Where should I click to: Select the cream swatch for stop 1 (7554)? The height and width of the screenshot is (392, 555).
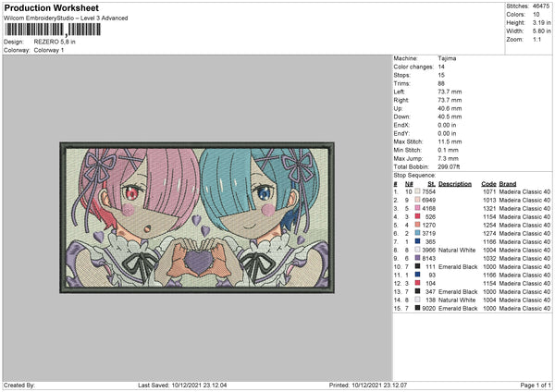(x=418, y=191)
